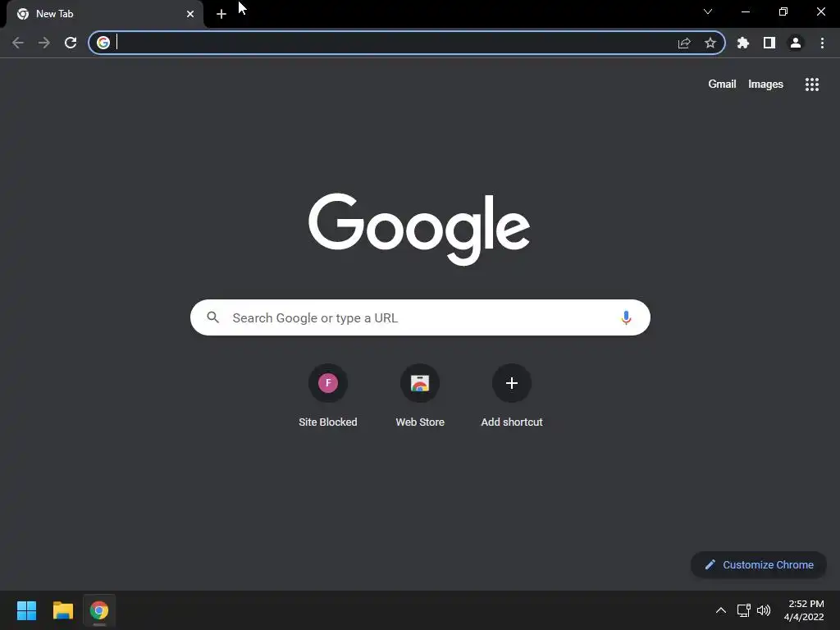
Task: Open the Extensions puzzle-piece menu
Action: tap(743, 43)
